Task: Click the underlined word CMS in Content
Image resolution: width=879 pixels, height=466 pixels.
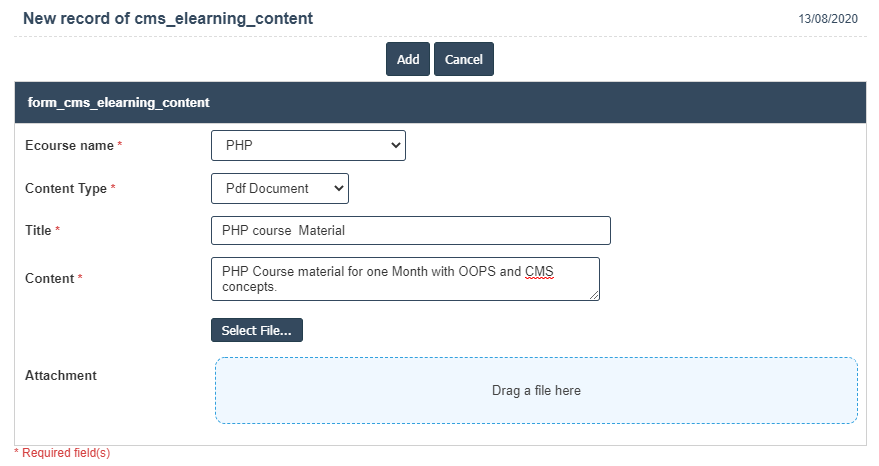Action: (x=539, y=272)
